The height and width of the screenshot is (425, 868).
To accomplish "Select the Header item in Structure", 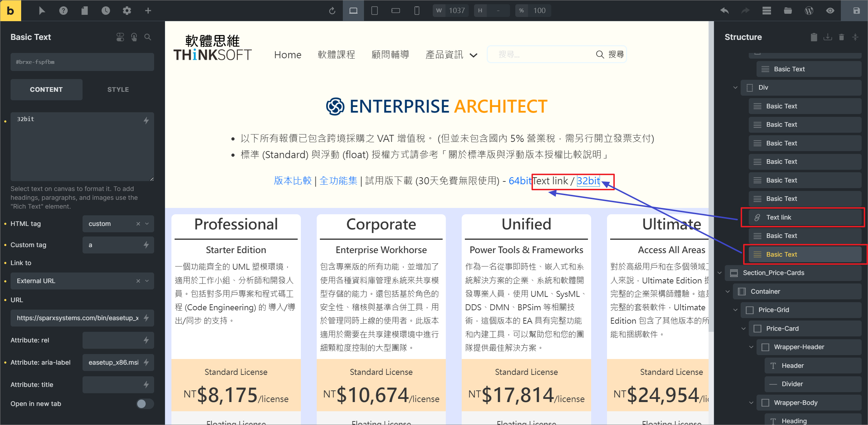I will click(813, 366).
